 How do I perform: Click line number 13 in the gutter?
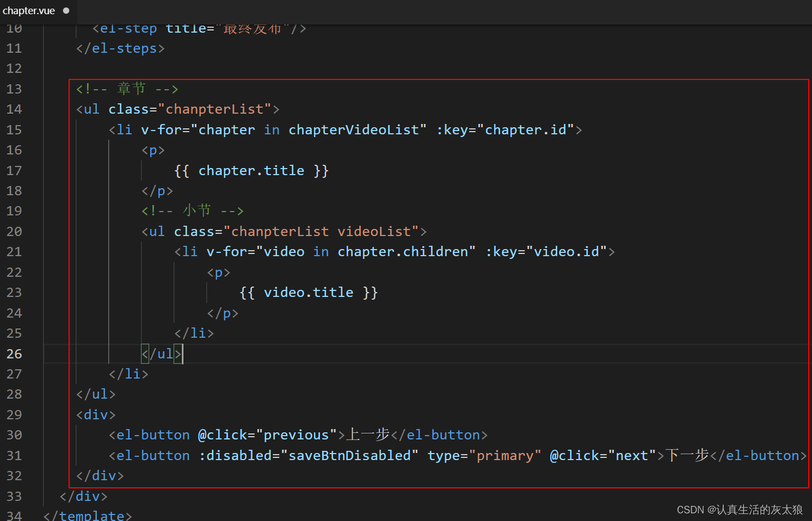(x=14, y=89)
